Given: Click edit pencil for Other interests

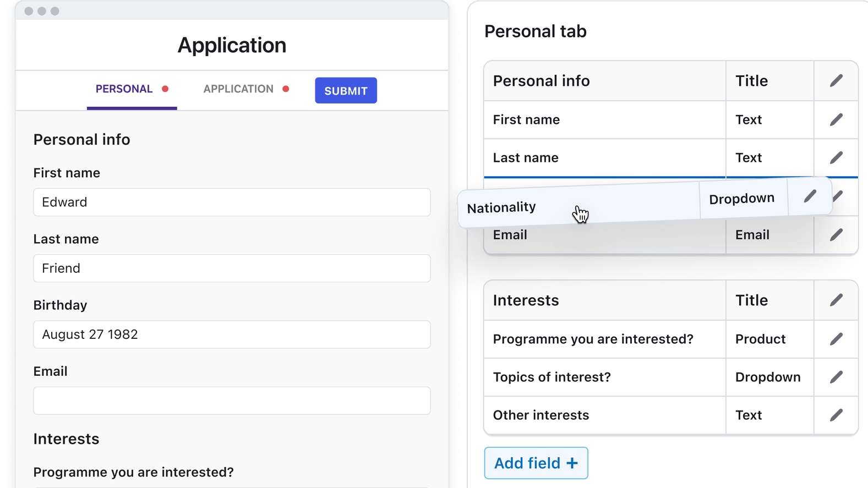Looking at the screenshot, I should click(836, 415).
